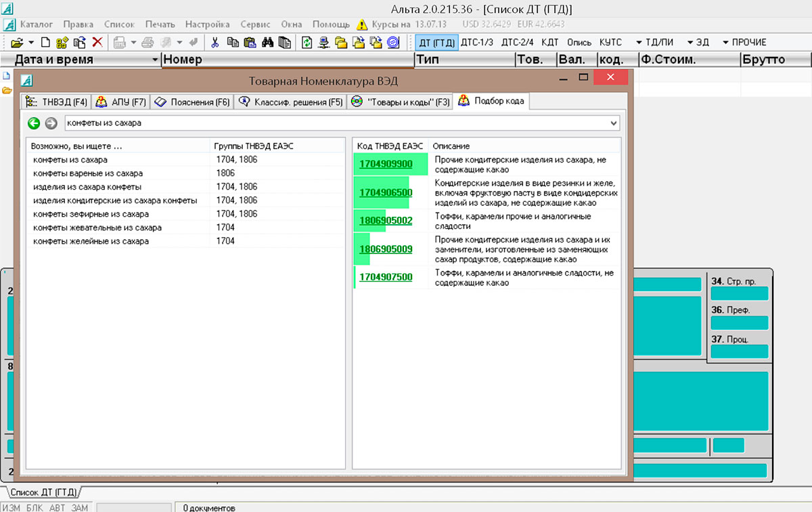Open code link 1704909900
Image resolution: width=812 pixels, height=512 pixels.
point(385,164)
